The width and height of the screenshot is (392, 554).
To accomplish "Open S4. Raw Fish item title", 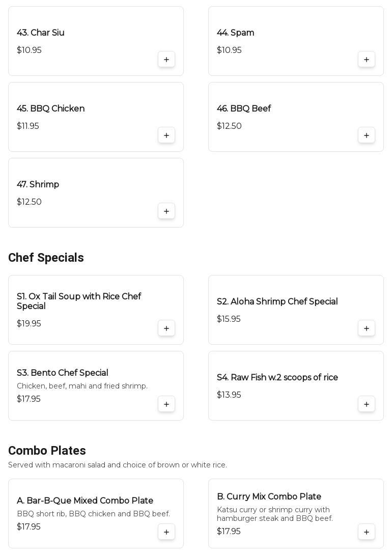I will [x=277, y=378].
